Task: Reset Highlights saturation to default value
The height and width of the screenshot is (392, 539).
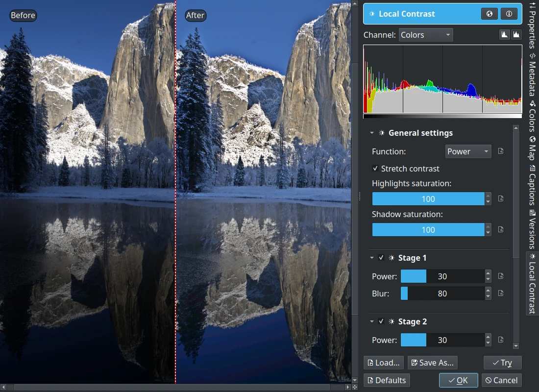Action: pos(501,198)
